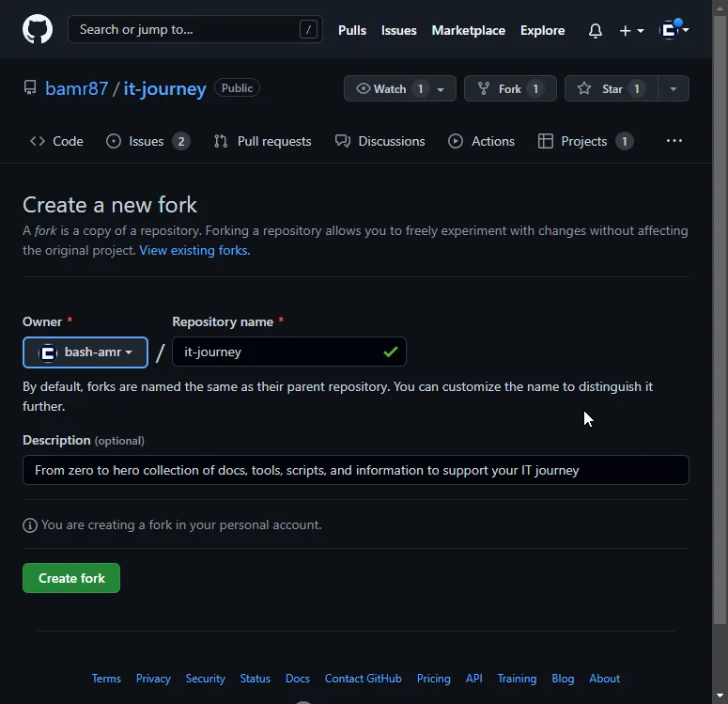Click the Create fork button
The image size is (728, 704).
click(71, 578)
